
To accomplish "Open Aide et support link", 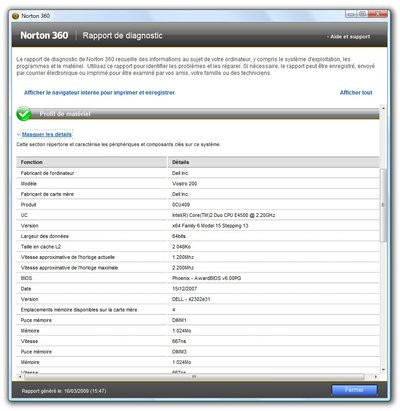I will pyautogui.click(x=350, y=37).
